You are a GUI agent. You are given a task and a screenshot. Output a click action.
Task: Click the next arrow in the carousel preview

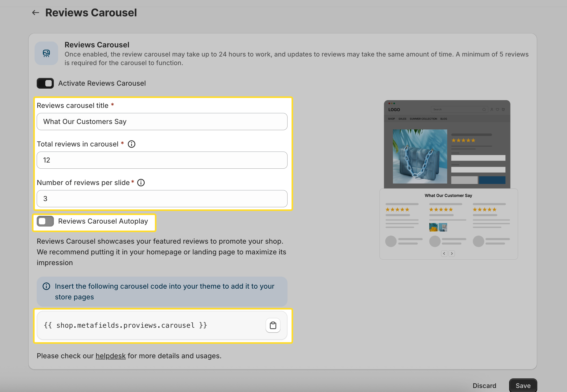(452, 253)
